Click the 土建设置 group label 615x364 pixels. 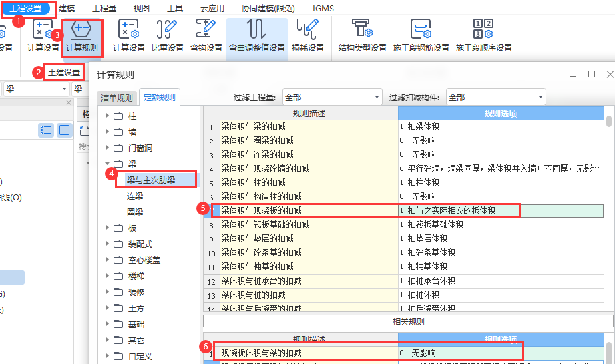pos(64,73)
